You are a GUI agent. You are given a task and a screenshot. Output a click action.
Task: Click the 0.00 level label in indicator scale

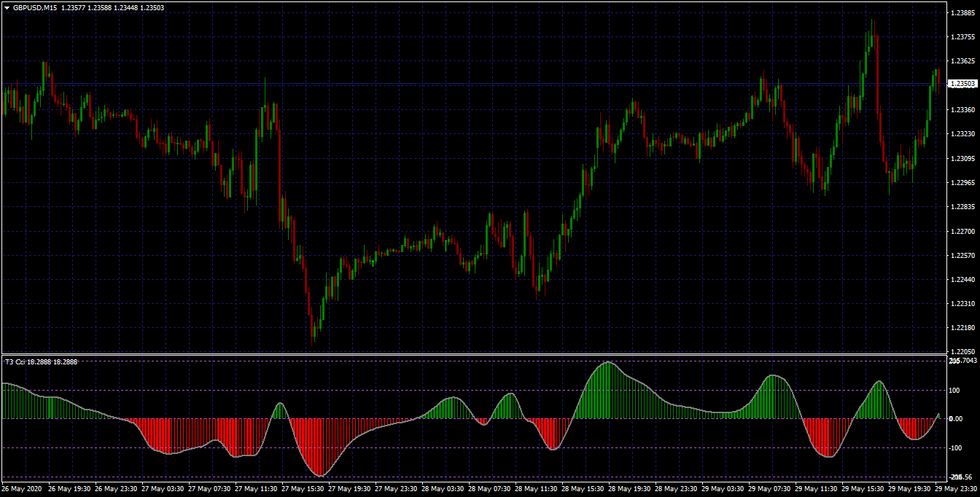tap(956, 419)
